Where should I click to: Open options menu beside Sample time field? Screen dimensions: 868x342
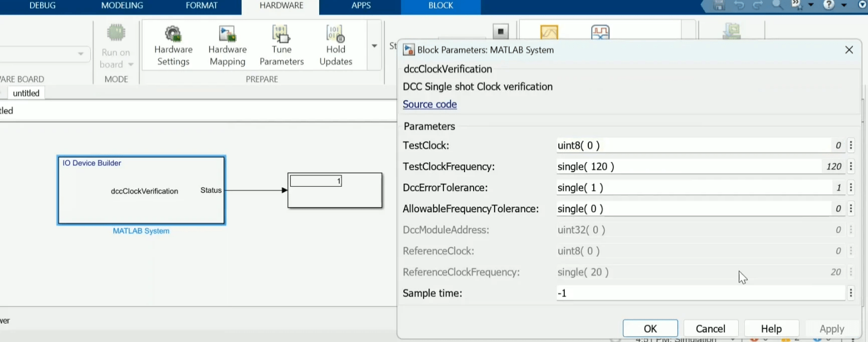pos(851,293)
